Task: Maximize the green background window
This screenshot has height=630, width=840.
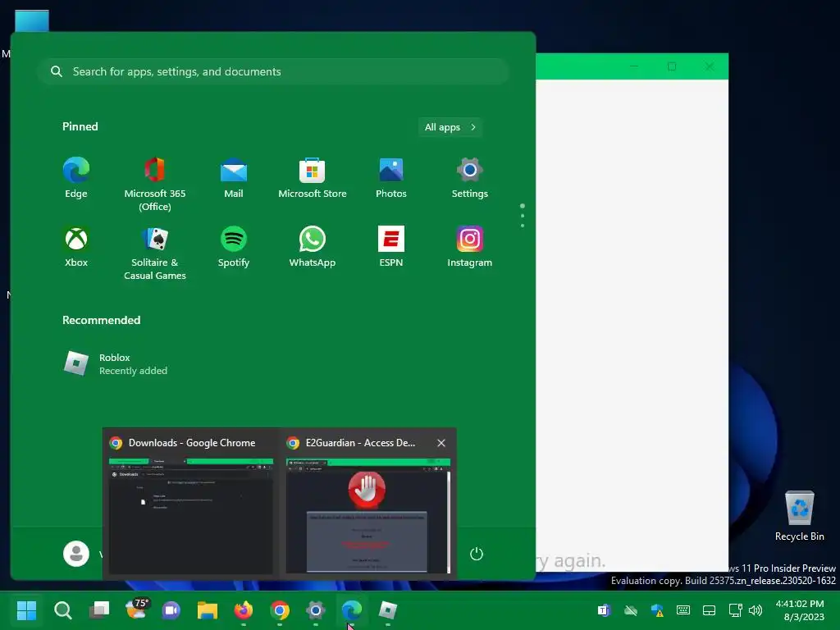Action: point(672,66)
